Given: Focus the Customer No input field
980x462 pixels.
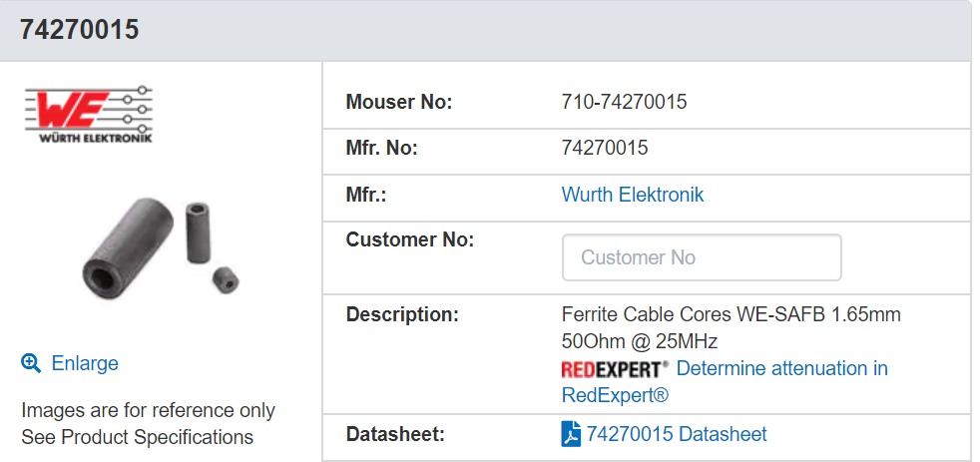Looking at the screenshot, I should click(x=702, y=257).
